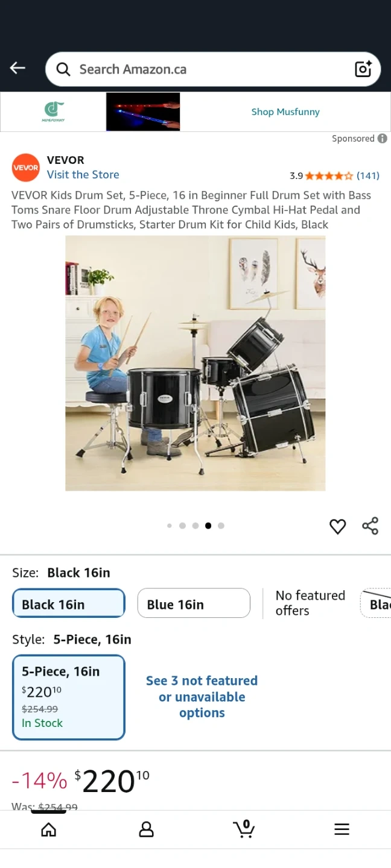
Task: Select the partially visible unavailable size option
Action: (x=375, y=604)
